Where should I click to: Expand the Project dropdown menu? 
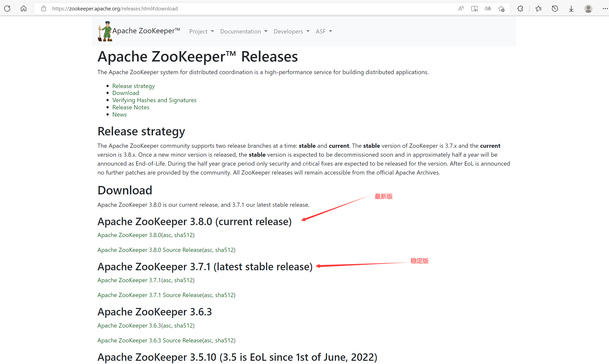201,31
